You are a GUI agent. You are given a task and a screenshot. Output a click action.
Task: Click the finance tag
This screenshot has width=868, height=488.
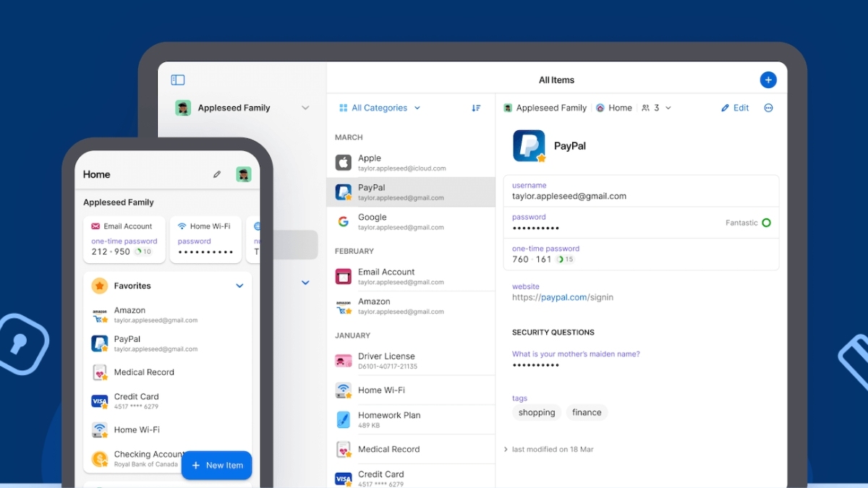pos(587,413)
